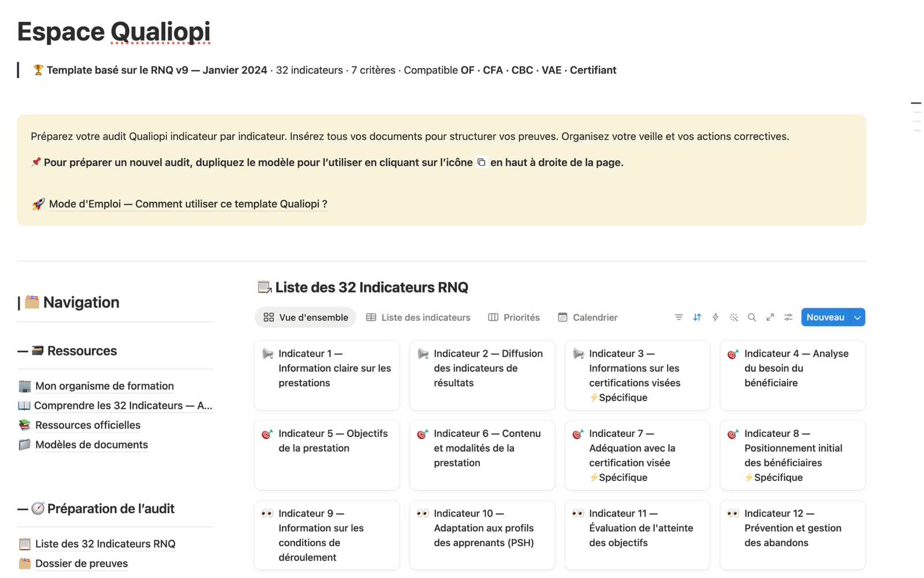Open view settings with the sliders icon
Viewport: 924px width, 578px height.
point(788,317)
